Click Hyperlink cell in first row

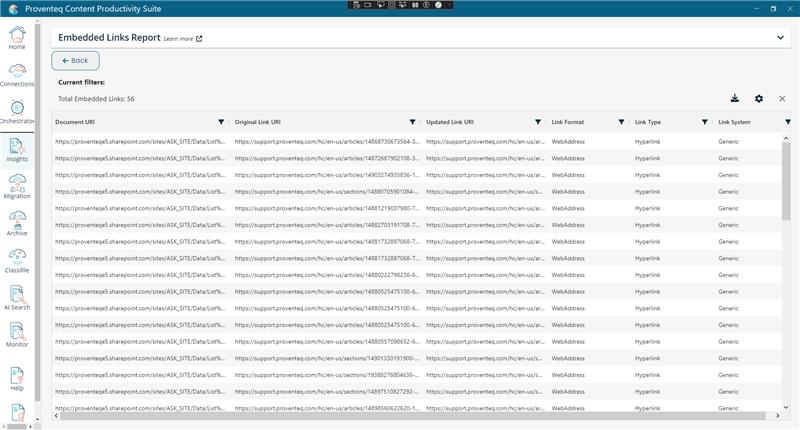647,142
